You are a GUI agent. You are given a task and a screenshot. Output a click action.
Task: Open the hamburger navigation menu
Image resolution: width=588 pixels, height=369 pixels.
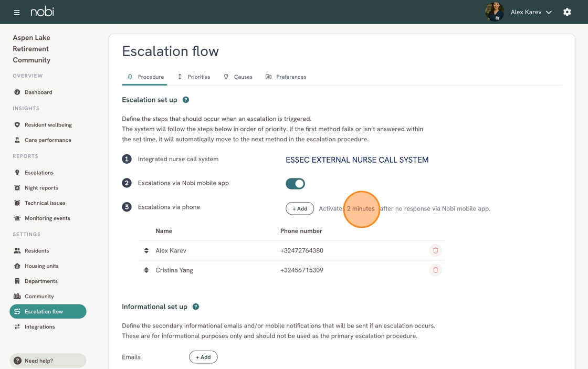[16, 13]
